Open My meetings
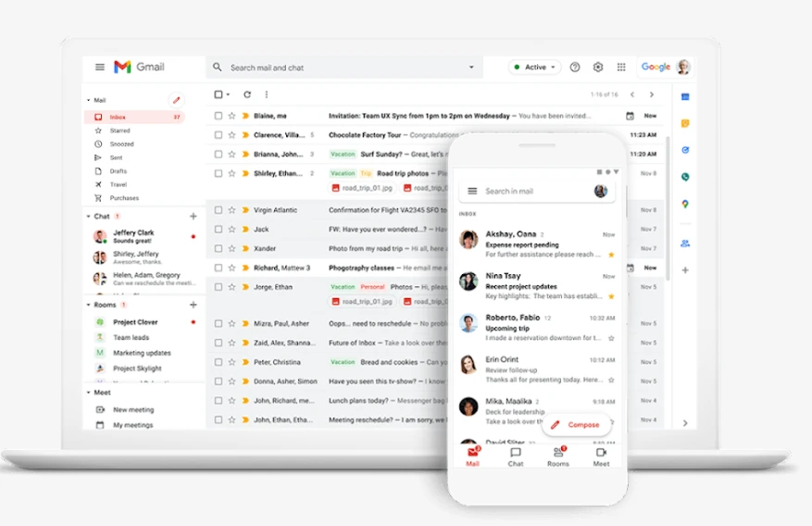812x526 pixels. 133,425
